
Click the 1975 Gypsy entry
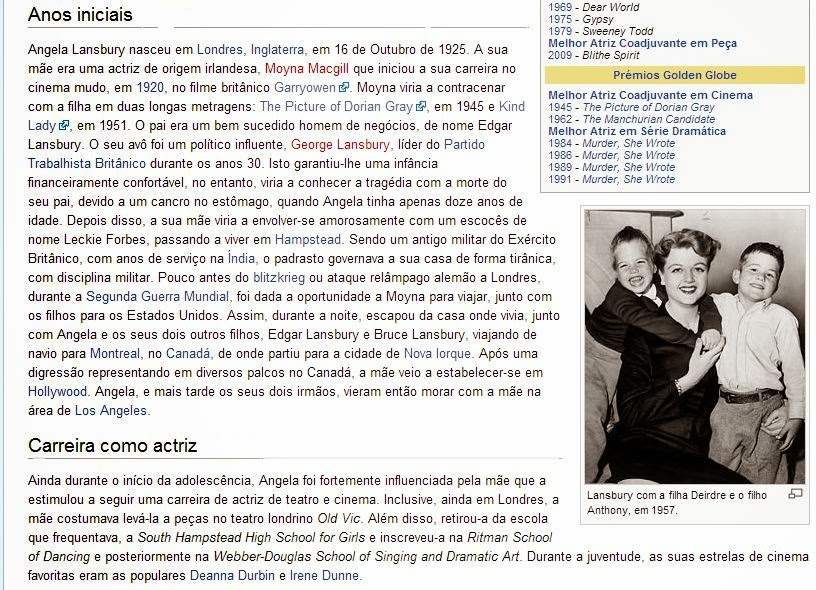tap(581, 19)
